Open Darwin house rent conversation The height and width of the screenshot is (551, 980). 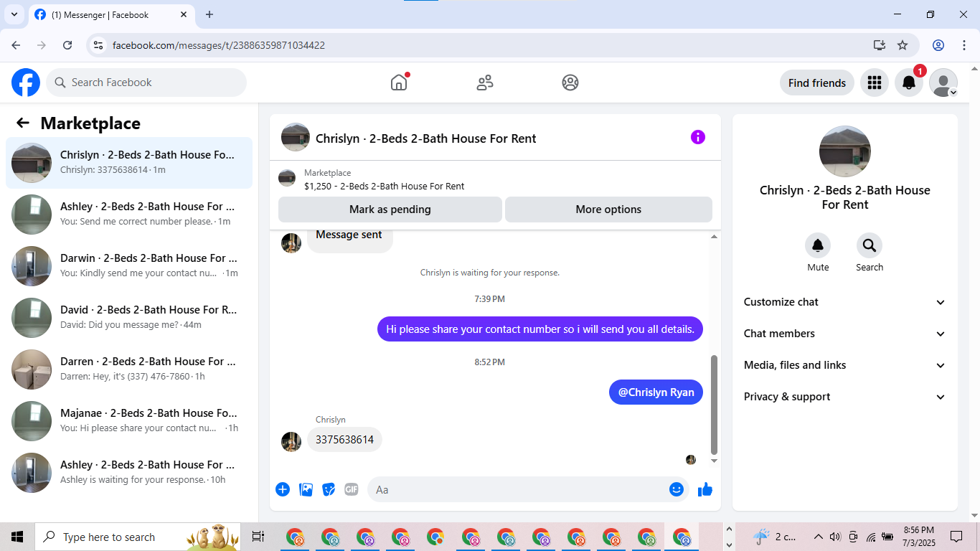pos(129,266)
